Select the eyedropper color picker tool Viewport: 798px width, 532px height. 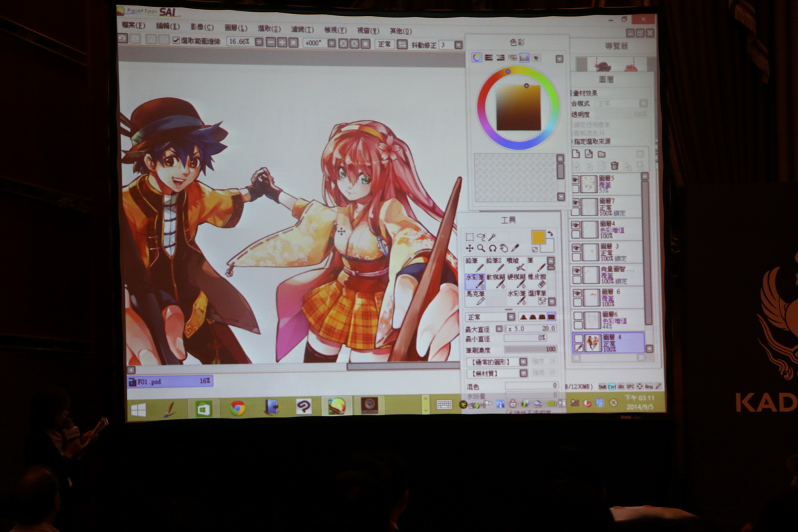(514, 248)
